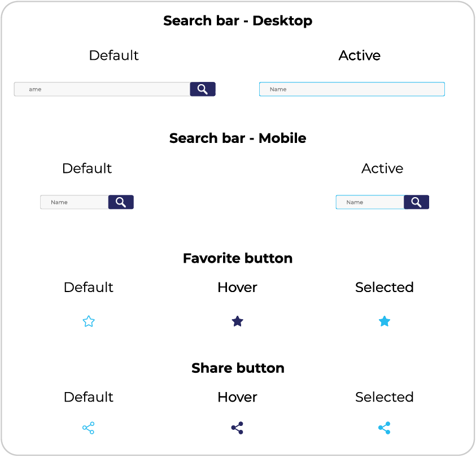This screenshot has width=476, height=457.
Task: Click the Hover label under Favorite button
Action: pos(238,288)
